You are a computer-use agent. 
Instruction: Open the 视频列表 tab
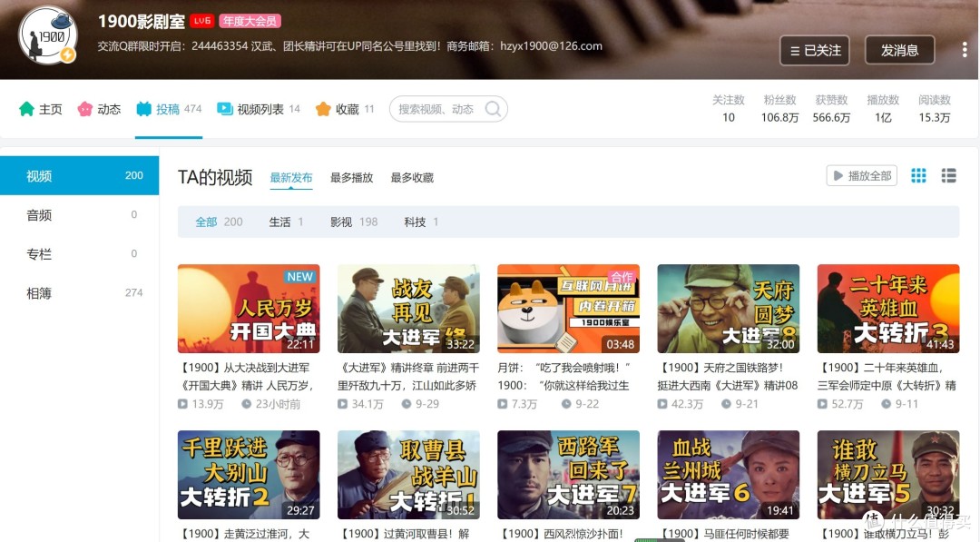(259, 109)
